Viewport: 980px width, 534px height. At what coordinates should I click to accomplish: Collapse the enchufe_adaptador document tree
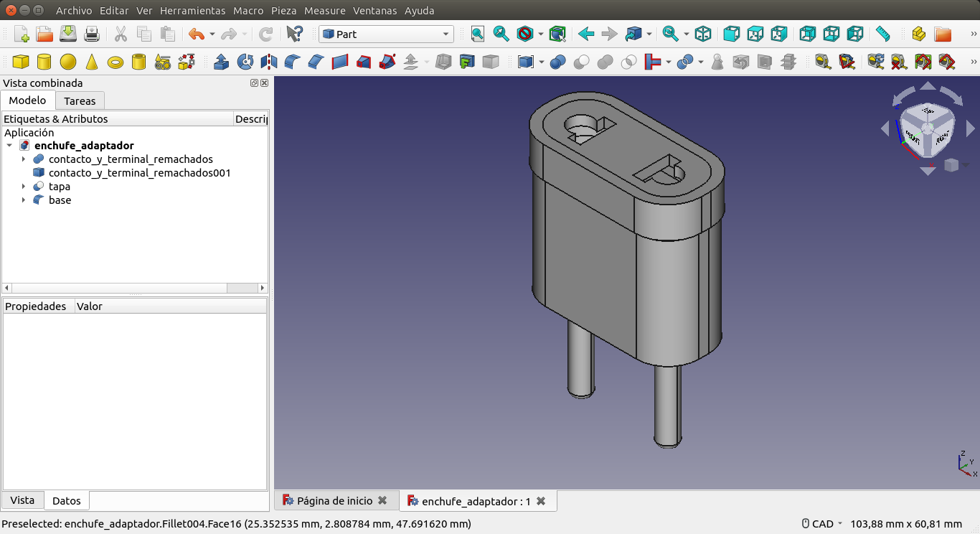[9, 146]
